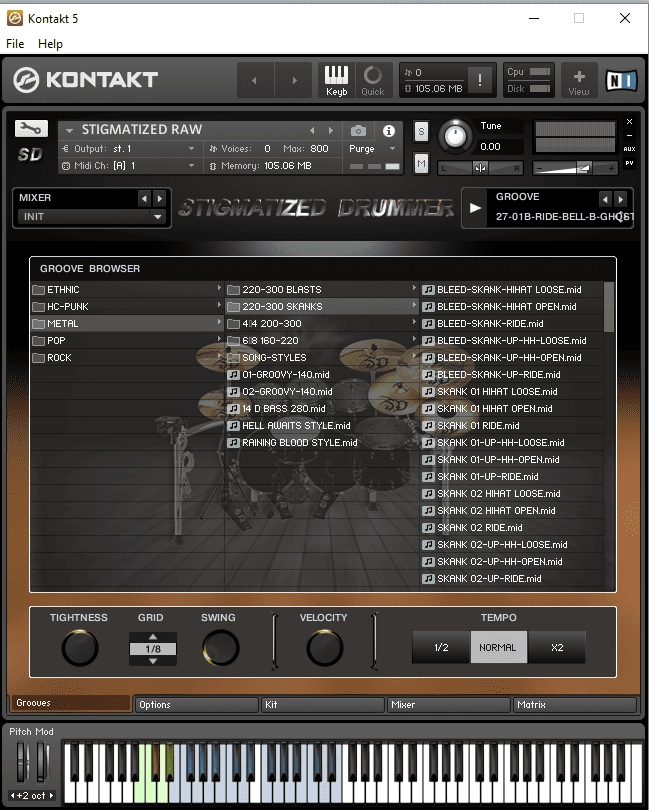Switch to the Mixer tab
Screen dimensions: 649x810
tap(449, 705)
